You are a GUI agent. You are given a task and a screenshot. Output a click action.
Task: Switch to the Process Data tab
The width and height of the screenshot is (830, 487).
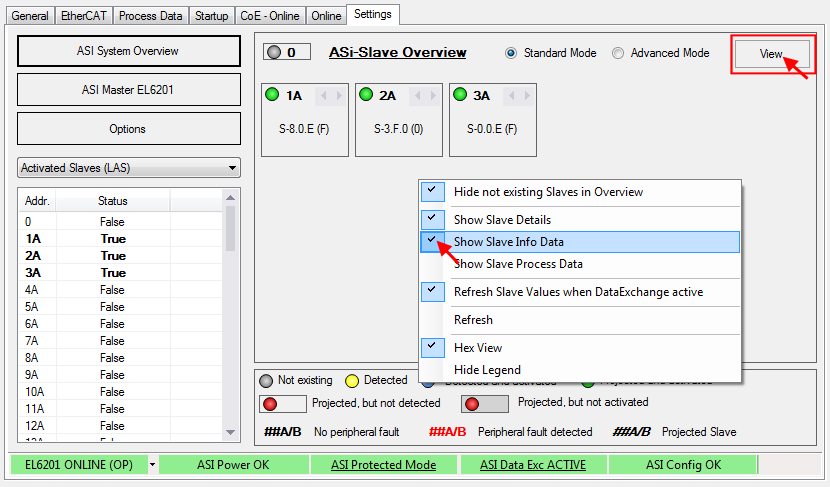tap(150, 16)
